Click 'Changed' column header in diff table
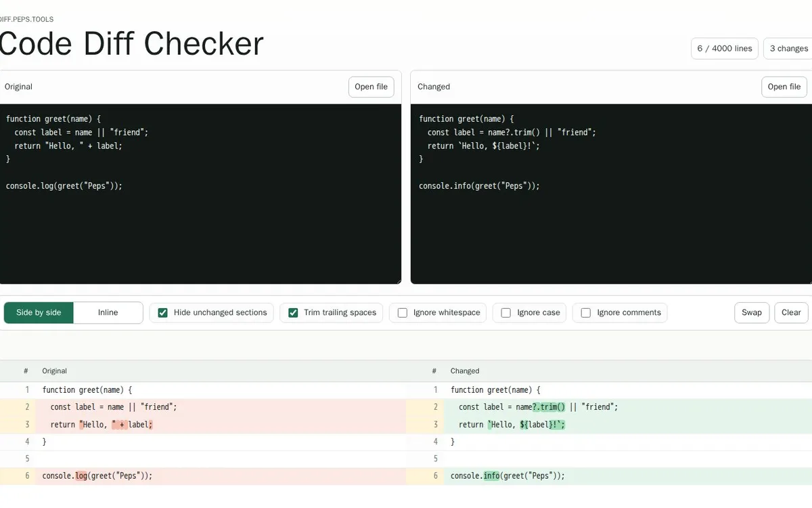 pyautogui.click(x=465, y=371)
